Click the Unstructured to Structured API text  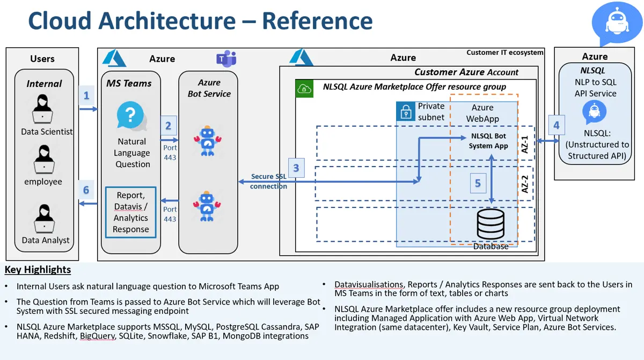(x=597, y=150)
